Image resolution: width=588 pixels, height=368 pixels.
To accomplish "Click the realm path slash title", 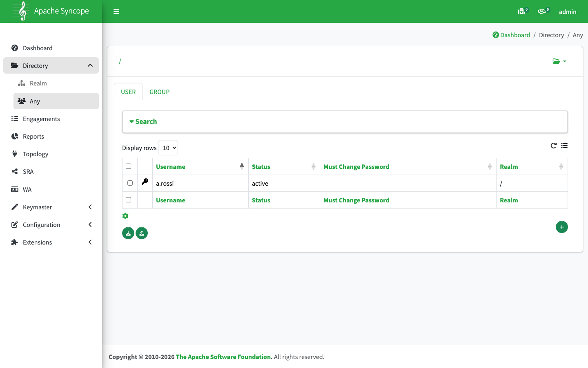I will coord(120,61).
